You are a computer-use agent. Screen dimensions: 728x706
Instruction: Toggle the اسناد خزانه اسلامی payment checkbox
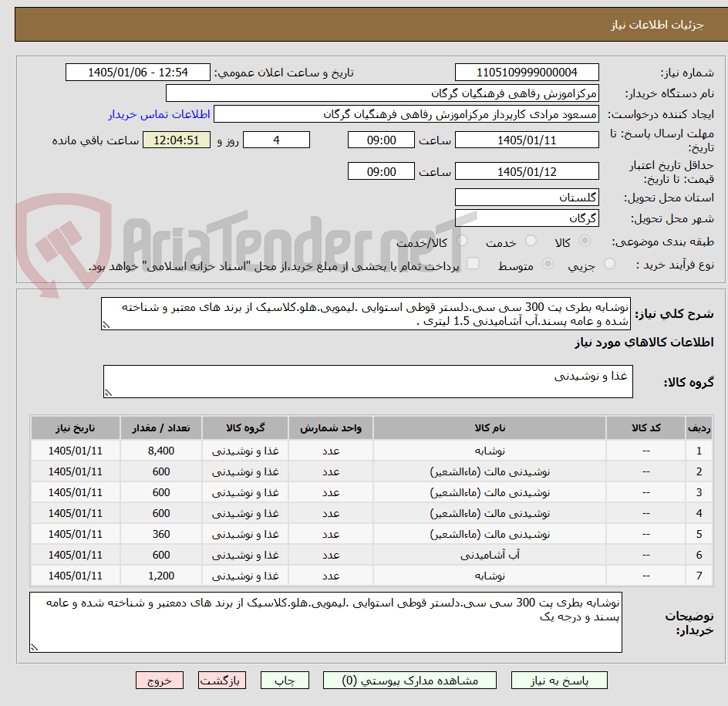click(473, 263)
